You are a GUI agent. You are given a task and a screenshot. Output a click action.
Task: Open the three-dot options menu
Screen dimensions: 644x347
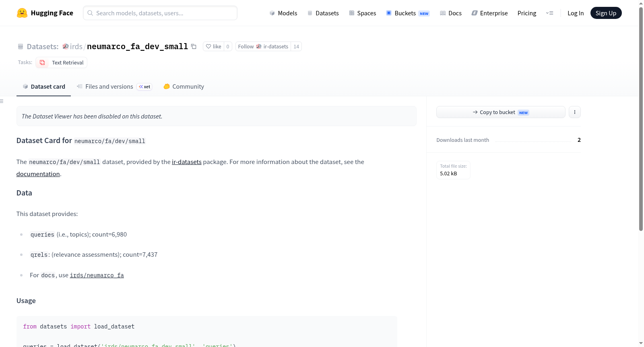[x=575, y=112]
